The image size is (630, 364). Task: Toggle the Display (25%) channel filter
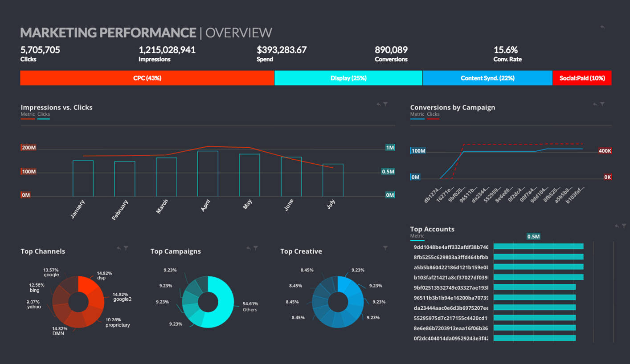(348, 77)
